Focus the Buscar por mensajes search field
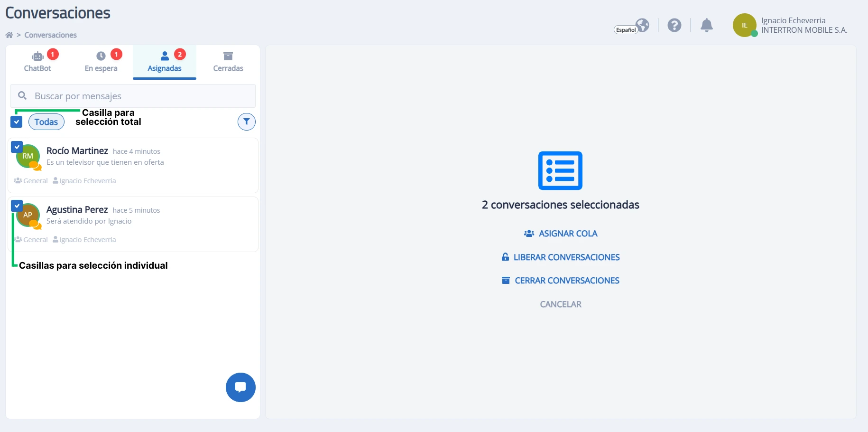 pos(133,96)
